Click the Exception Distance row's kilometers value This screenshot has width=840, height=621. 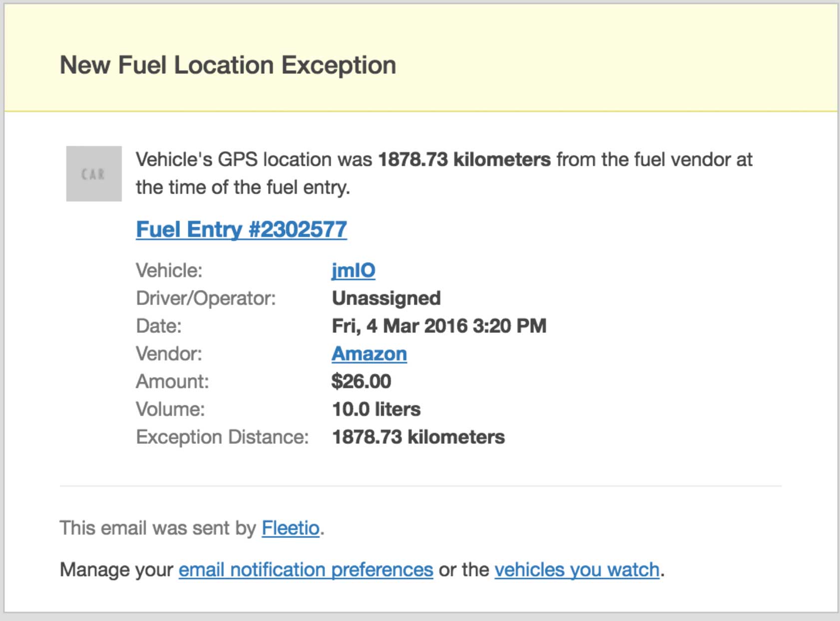coord(419,437)
